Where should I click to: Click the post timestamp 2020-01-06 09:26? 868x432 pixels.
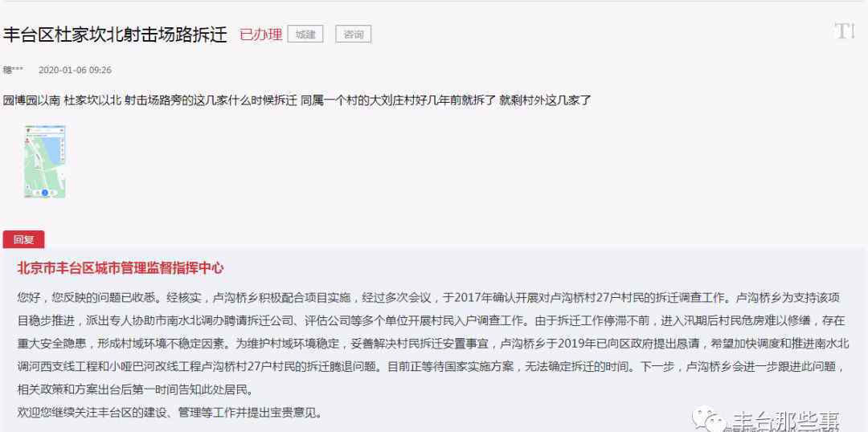pos(75,70)
